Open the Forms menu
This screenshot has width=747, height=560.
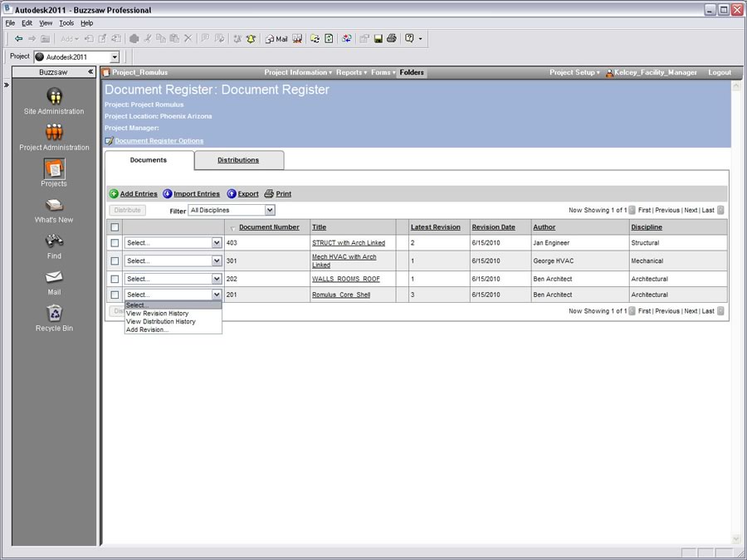[383, 72]
